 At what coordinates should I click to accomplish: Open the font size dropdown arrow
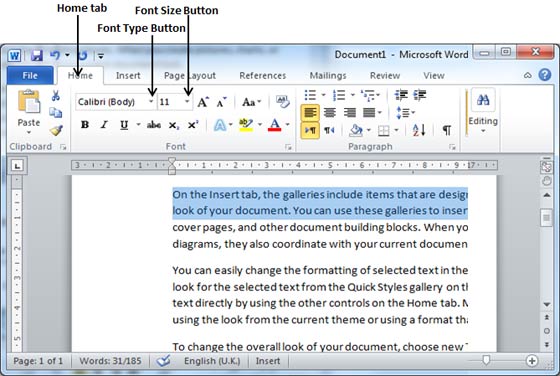(x=187, y=102)
